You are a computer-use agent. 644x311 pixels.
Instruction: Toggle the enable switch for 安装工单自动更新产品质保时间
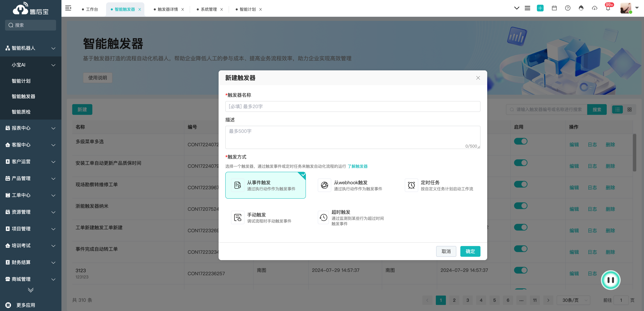(x=520, y=163)
